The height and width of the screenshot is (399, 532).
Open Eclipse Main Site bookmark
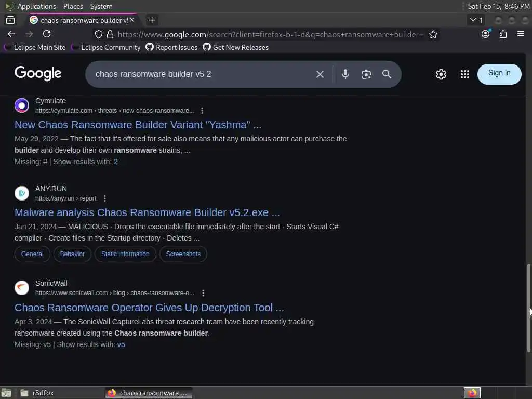(35, 47)
